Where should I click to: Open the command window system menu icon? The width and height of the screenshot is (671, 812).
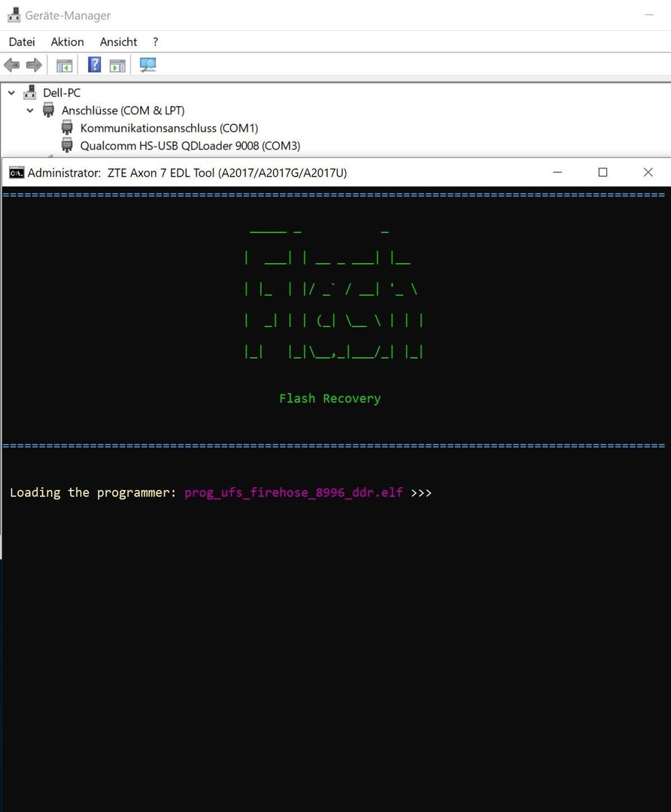17,173
